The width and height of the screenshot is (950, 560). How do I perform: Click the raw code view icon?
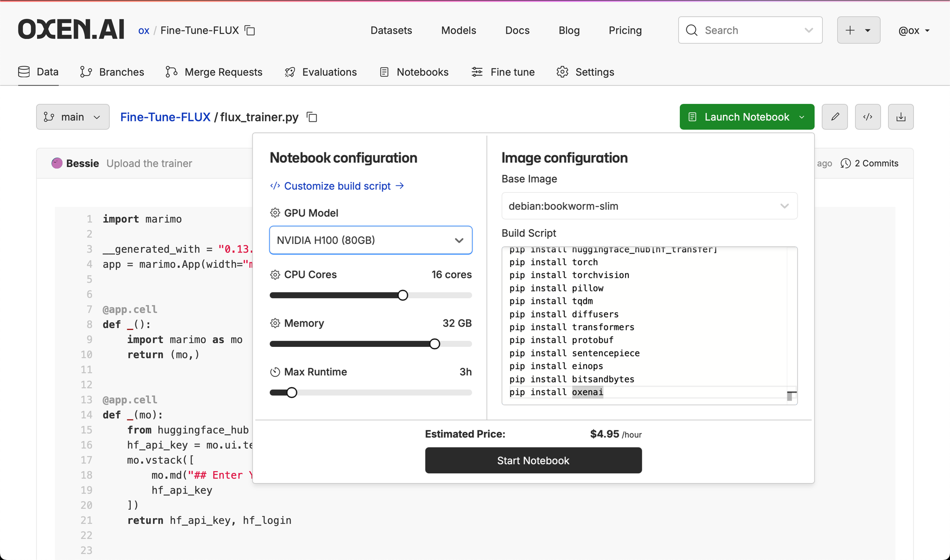868,117
